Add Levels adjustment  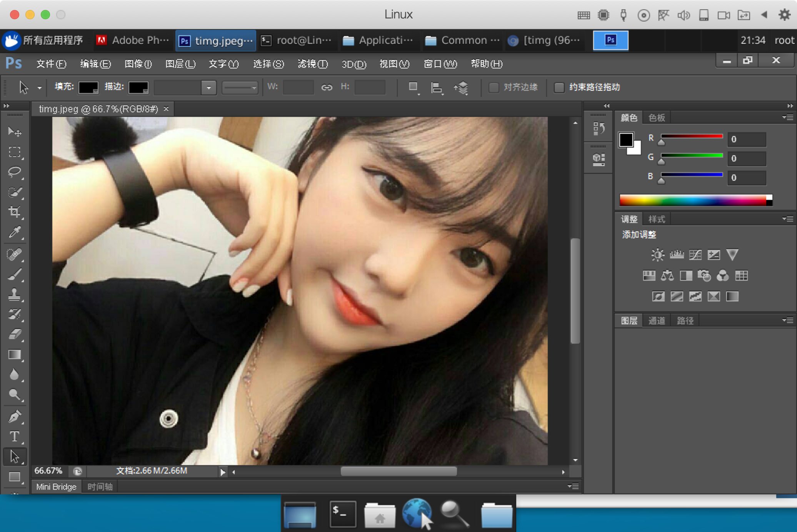(677, 255)
